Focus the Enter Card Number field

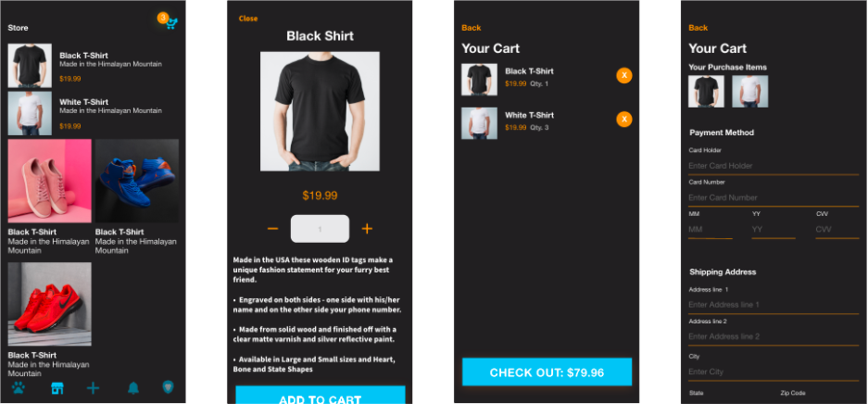(774, 198)
